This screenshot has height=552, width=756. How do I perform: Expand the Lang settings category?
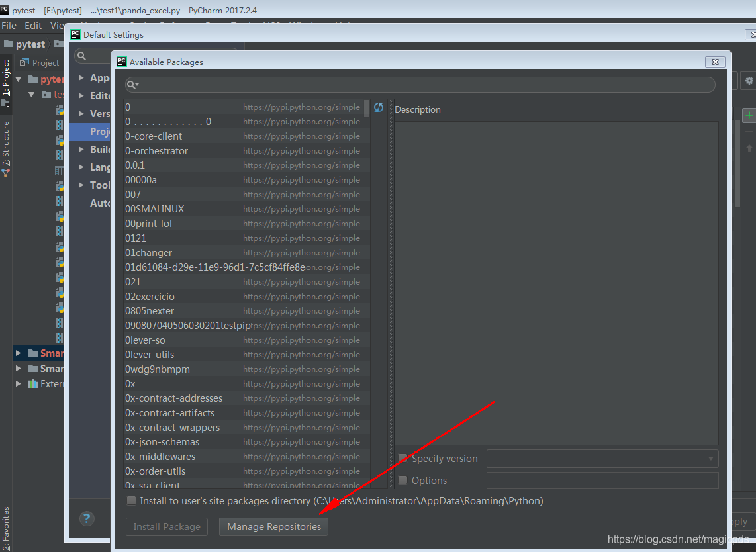click(x=81, y=167)
